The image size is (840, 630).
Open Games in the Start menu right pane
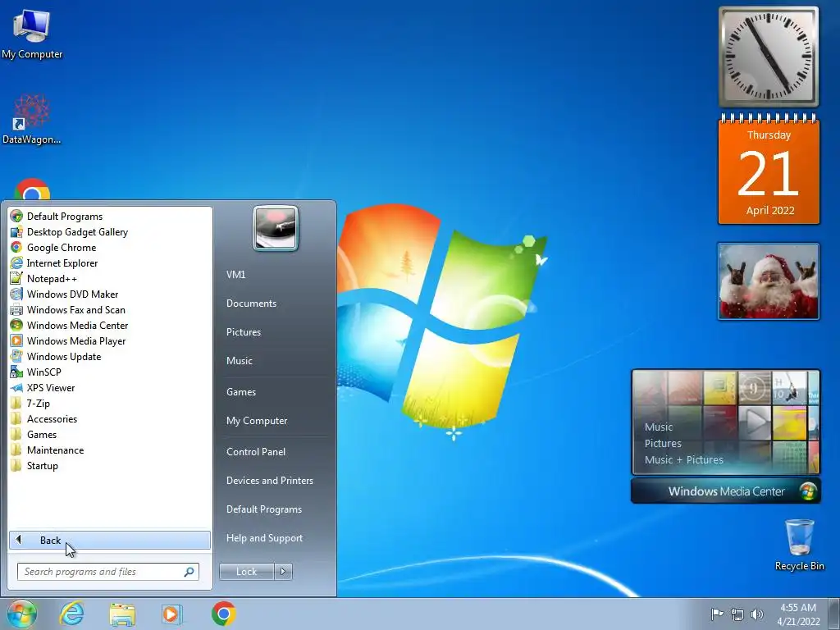(241, 391)
